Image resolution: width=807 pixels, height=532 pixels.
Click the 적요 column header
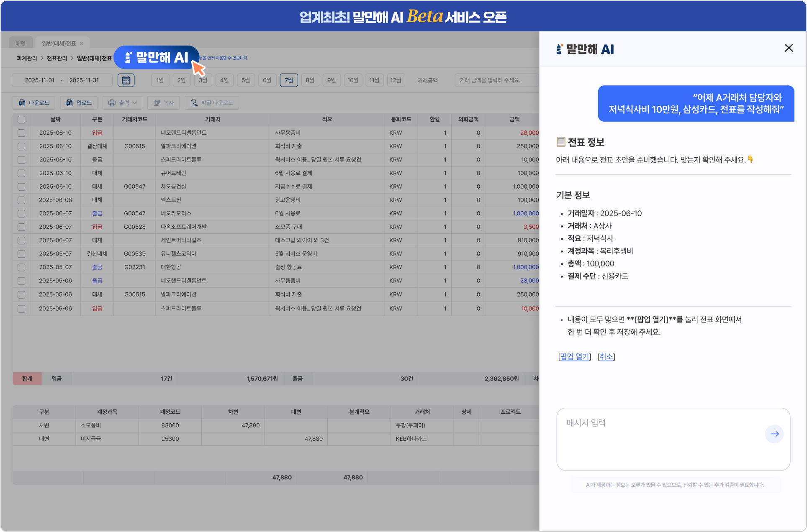click(x=327, y=119)
